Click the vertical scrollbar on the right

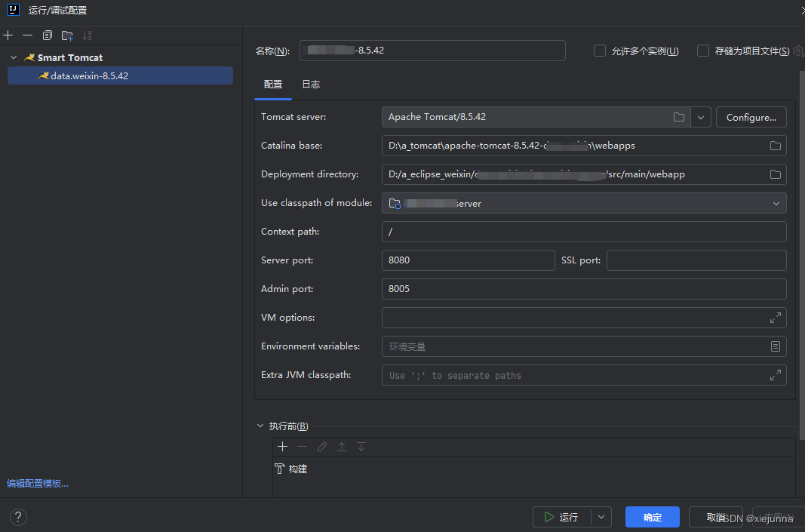tap(802, 255)
